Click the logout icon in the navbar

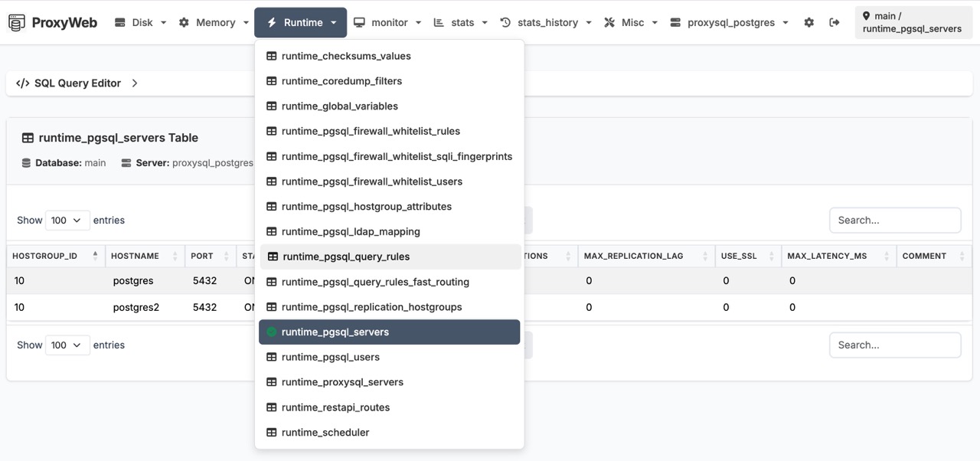click(835, 22)
